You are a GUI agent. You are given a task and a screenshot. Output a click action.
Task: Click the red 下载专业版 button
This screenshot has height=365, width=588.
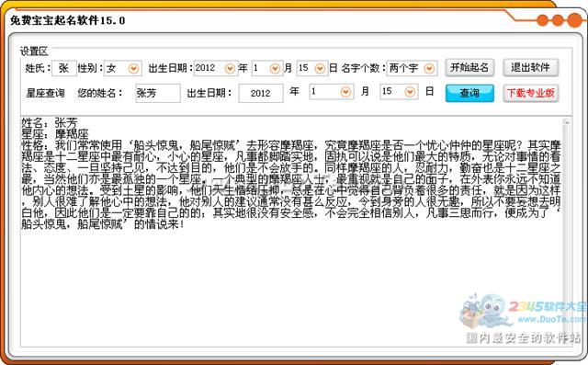[531, 93]
